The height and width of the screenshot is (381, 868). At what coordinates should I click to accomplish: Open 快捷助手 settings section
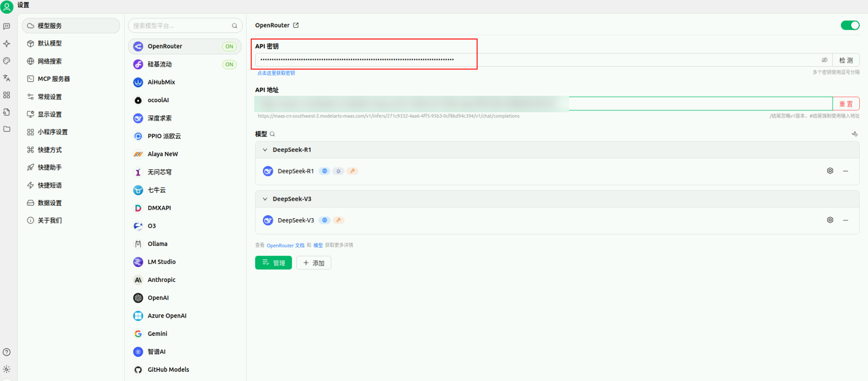[71, 167]
